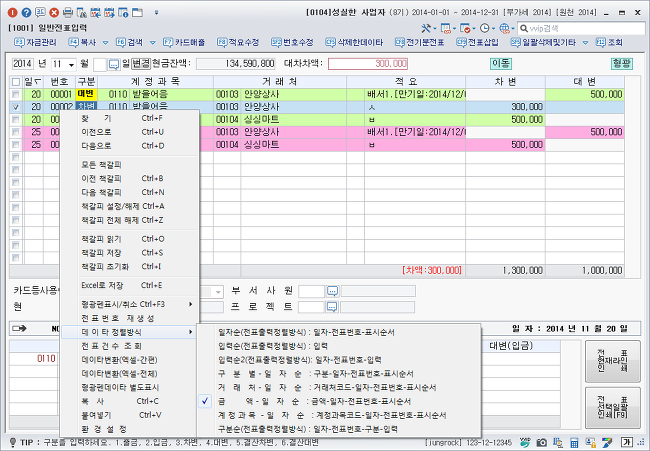Open the calculator icon in status bar
Image resolution: width=650 pixels, height=451 pixels.
(x=574, y=443)
